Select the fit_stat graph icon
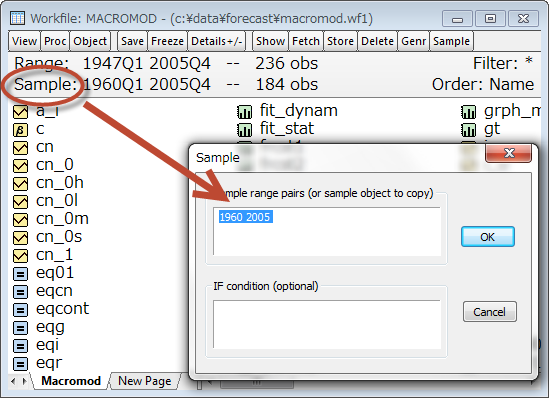Viewport: 549px width, 398px height. point(244,130)
